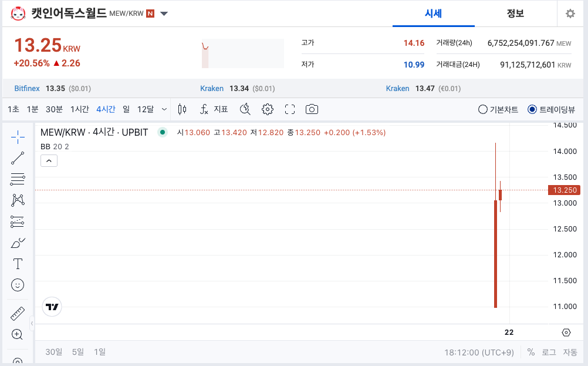
Task: Select the 1초 timeframe
Action: pos(13,109)
